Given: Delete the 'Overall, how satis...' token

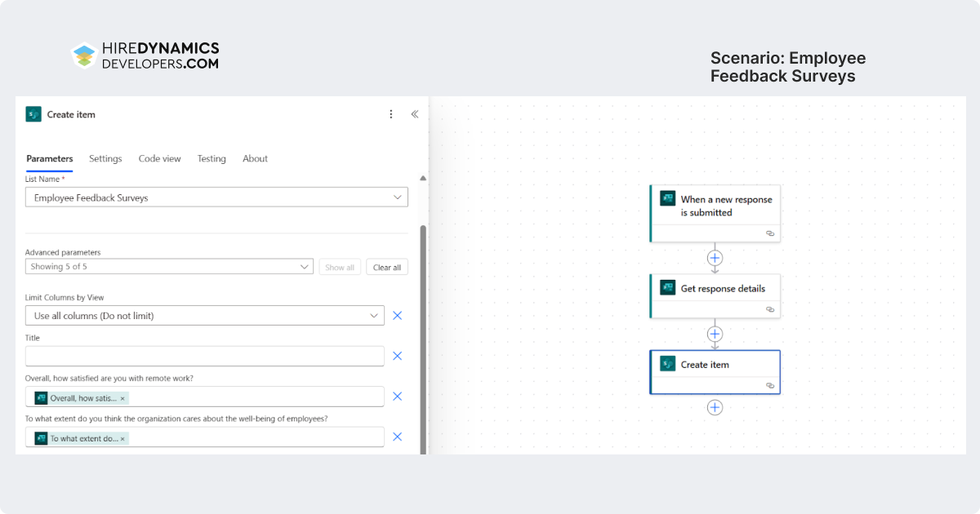Looking at the screenshot, I should (x=122, y=398).
